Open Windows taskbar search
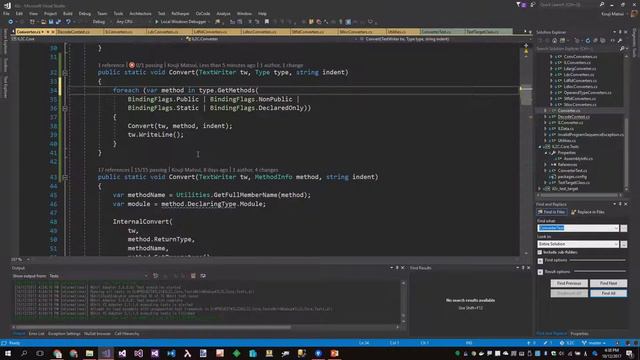The height and width of the screenshot is (360, 640). [24, 353]
